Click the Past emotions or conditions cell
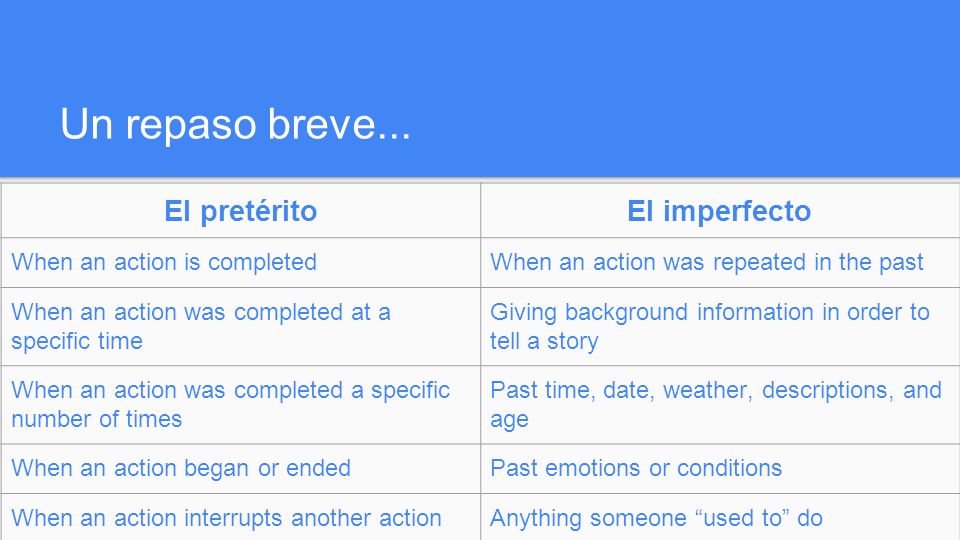Screen dimensions: 960x540 click(x=719, y=468)
